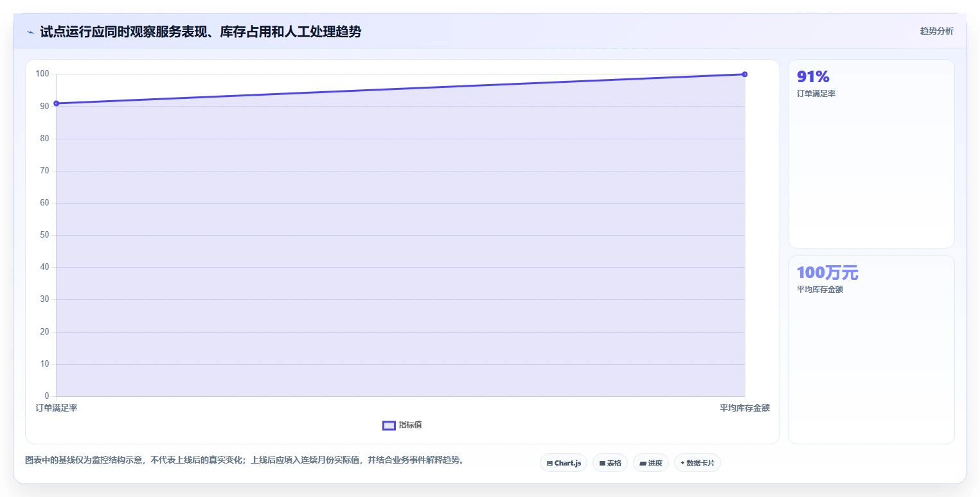Click the icon in the 数据卡片 tag
Image resolution: width=980 pixels, height=497 pixels.
coord(682,463)
